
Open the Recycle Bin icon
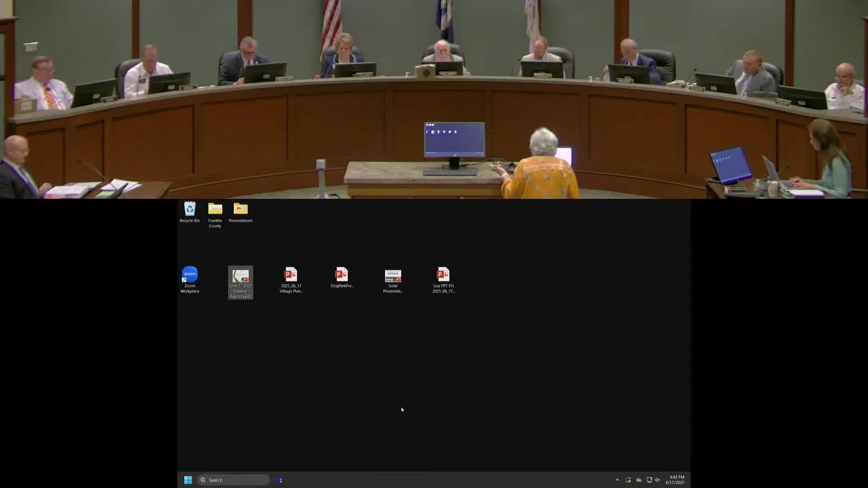pos(189,209)
